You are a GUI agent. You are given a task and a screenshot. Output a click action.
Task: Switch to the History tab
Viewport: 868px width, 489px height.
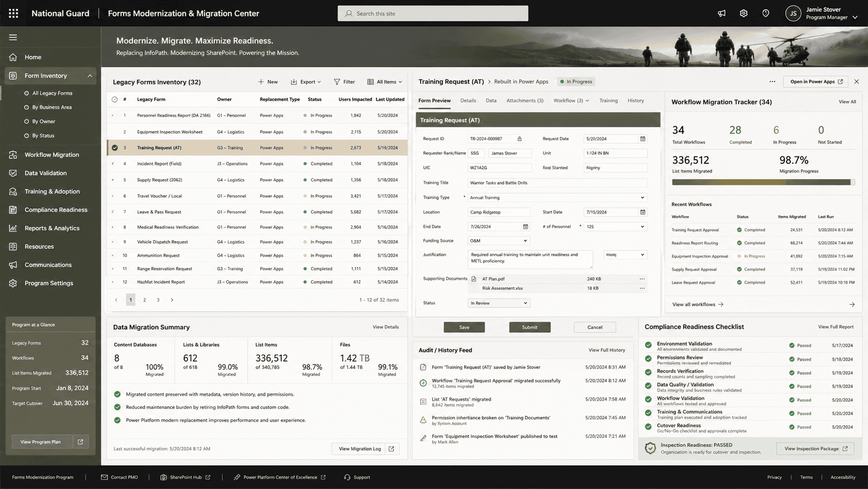635,101
